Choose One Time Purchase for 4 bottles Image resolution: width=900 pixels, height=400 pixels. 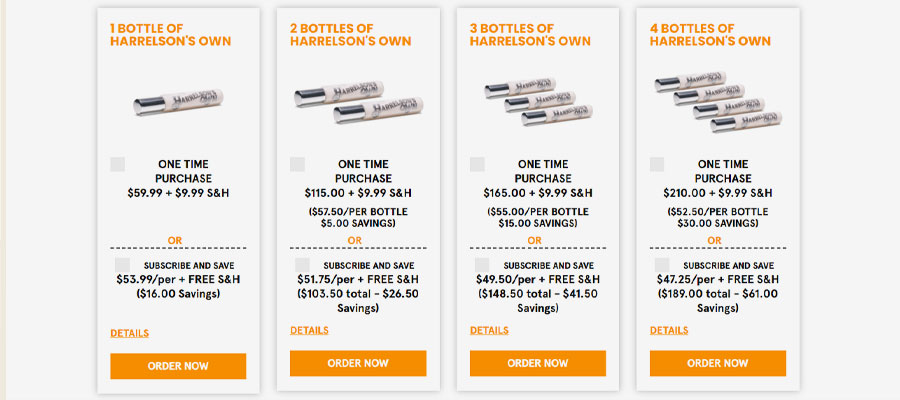click(657, 165)
